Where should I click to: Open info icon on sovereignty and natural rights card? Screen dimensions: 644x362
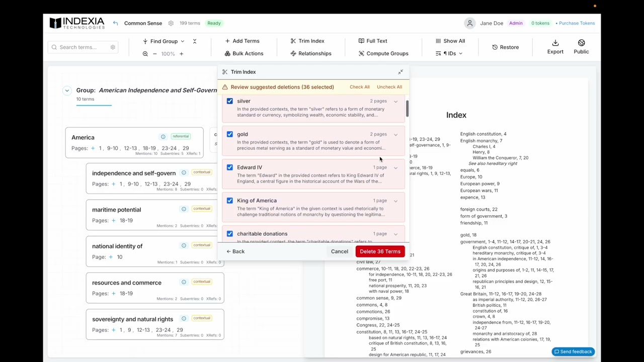(x=184, y=318)
